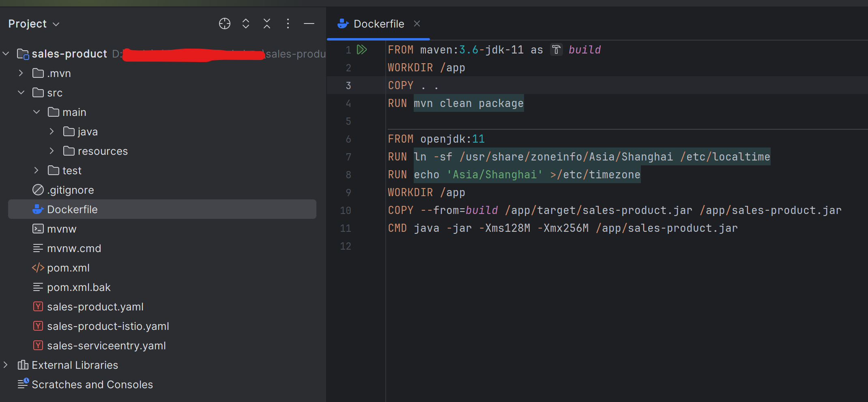Image resolution: width=868 pixels, height=402 pixels.
Task: Open the Project panel options (three dots)
Action: pos(288,24)
